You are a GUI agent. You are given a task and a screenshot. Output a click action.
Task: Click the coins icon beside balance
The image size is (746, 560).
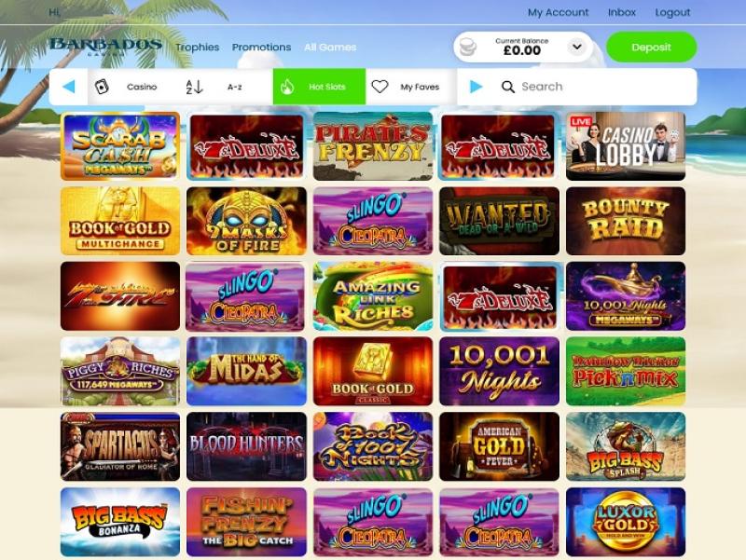(x=468, y=48)
